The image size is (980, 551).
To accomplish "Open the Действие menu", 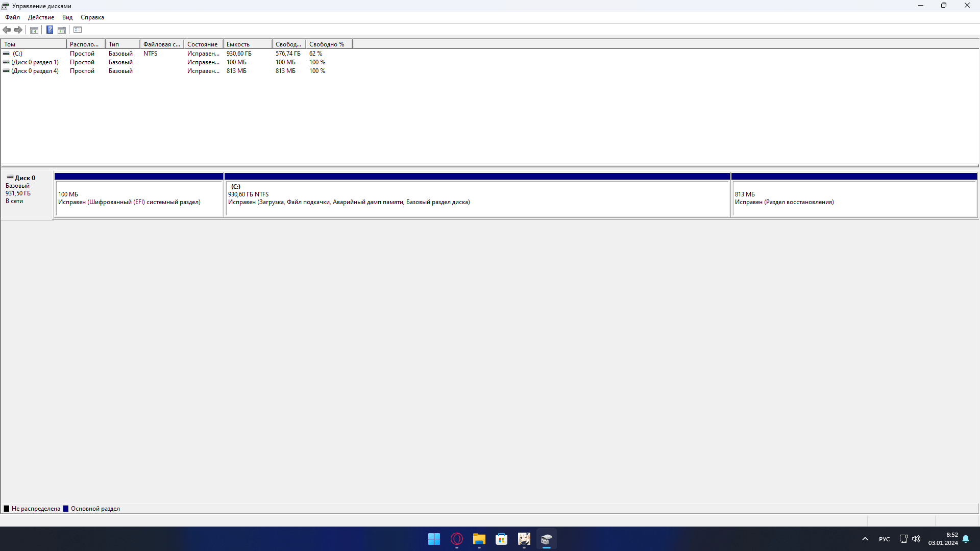I will (40, 17).
